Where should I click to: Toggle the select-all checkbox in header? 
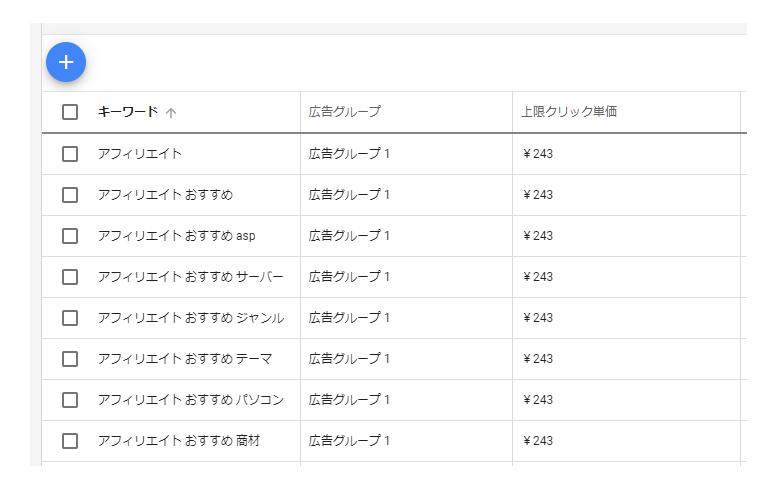[70, 112]
